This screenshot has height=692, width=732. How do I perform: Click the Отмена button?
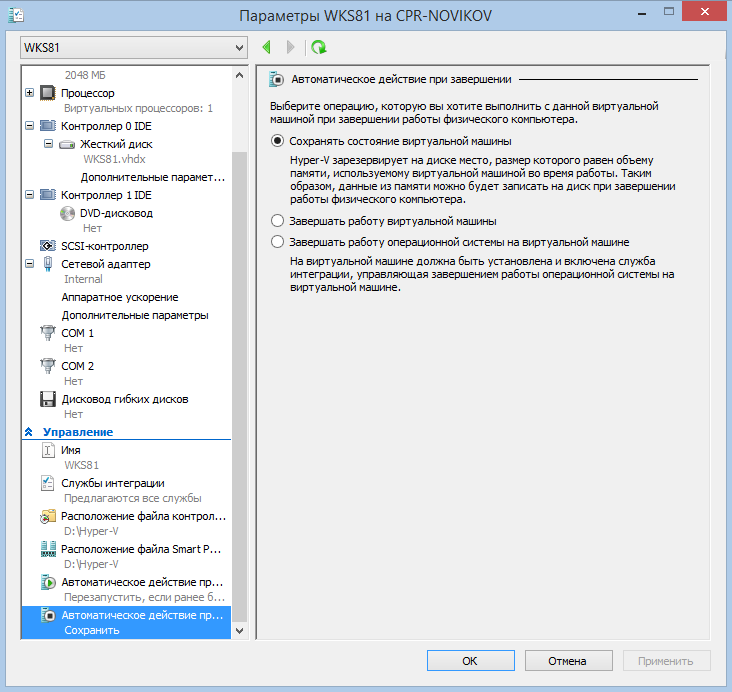(x=568, y=661)
